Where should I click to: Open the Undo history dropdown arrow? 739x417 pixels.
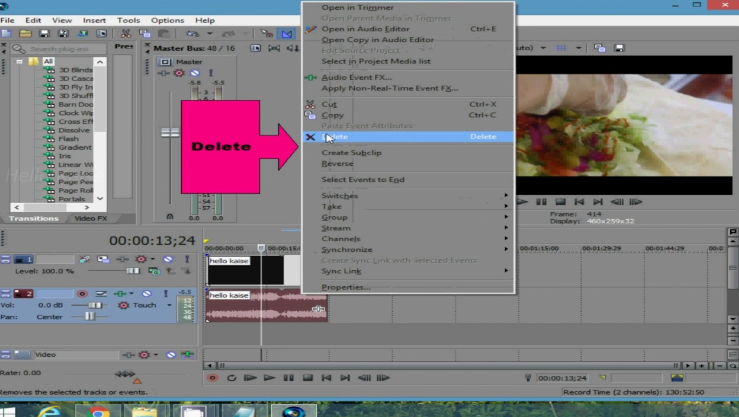[209, 33]
